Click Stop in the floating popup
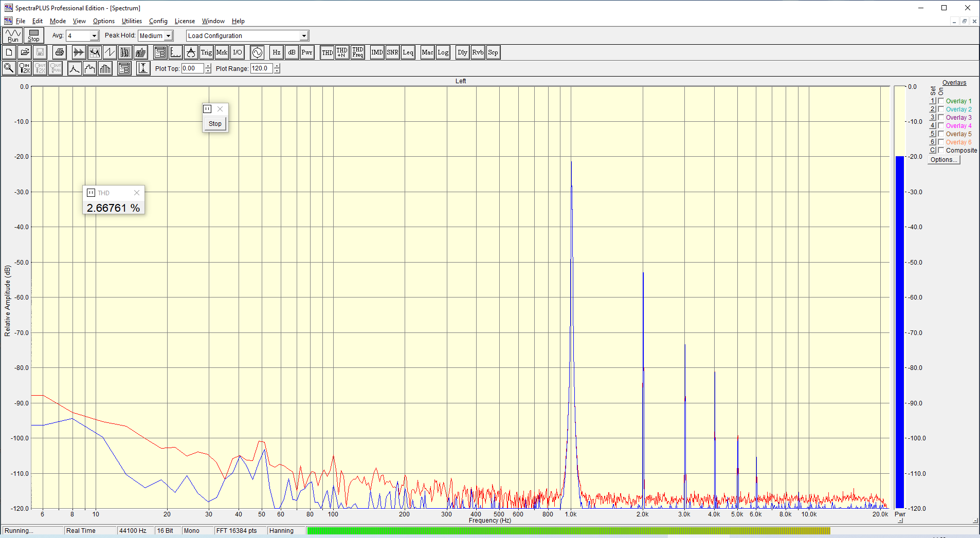Screen dimensions: 980x538 tap(215, 124)
